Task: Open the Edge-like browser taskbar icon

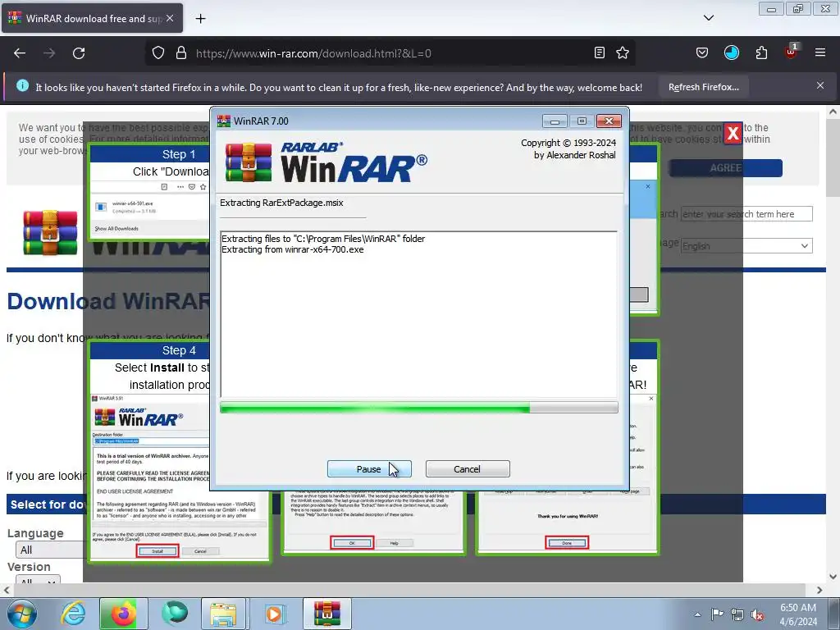Action: 175,614
